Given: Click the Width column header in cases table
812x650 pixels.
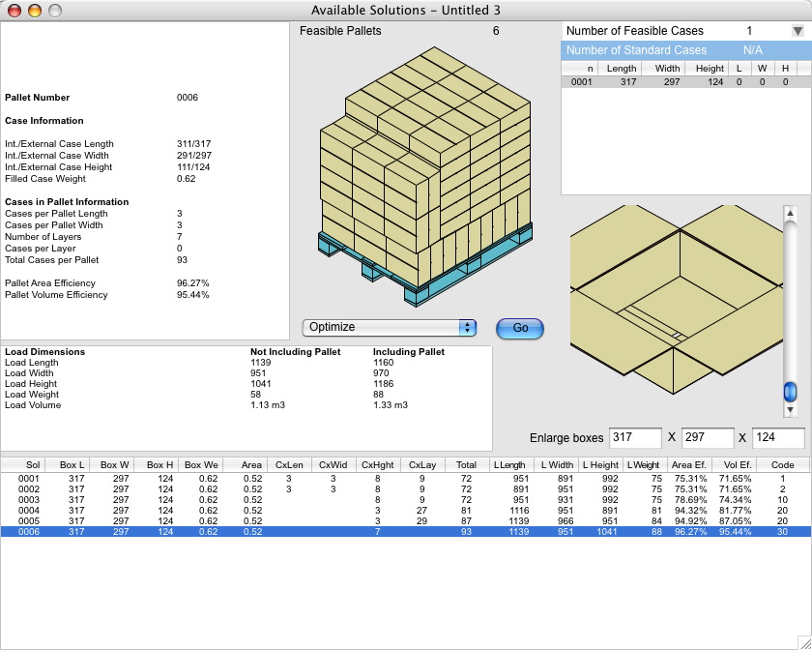Looking at the screenshot, I should (x=664, y=69).
